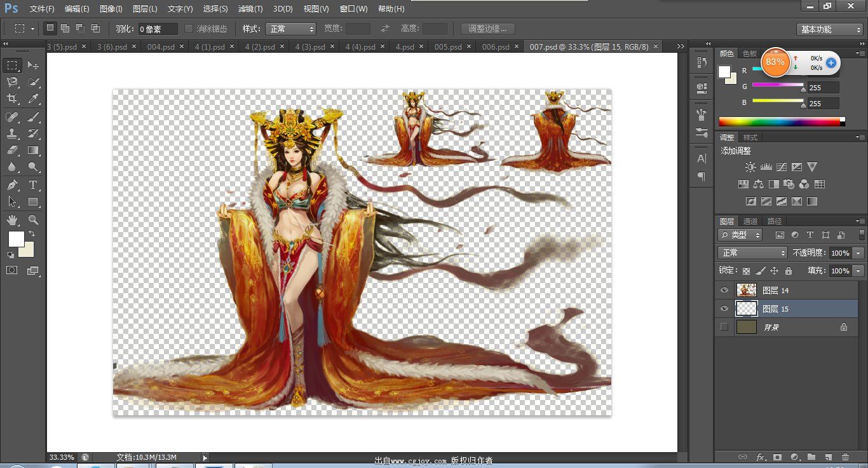This screenshot has width=868, height=468.
Task: Select the Eyedropper tool
Action: tap(34, 99)
